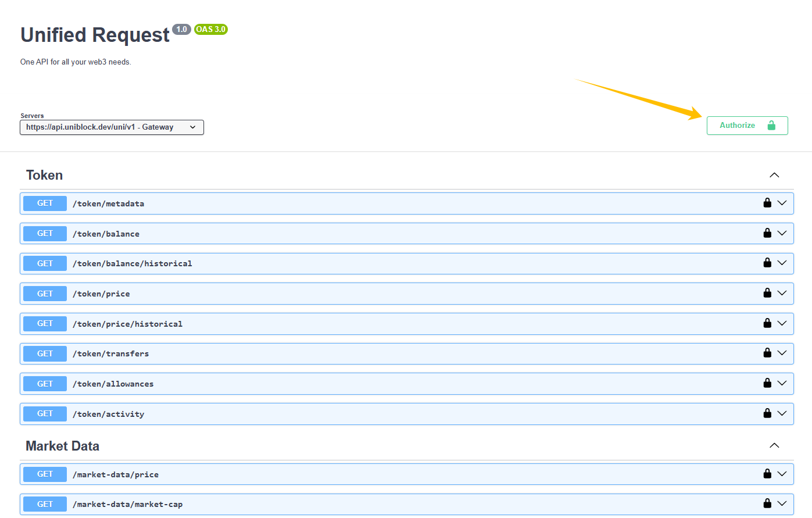Viewport: 812px width, 518px height.
Task: Collapse the Token section
Action: 774,175
